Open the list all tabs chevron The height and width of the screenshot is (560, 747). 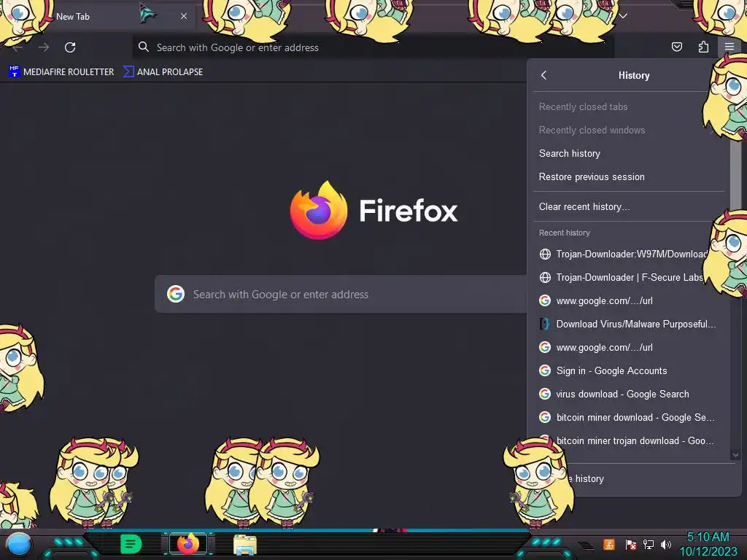[x=623, y=16]
